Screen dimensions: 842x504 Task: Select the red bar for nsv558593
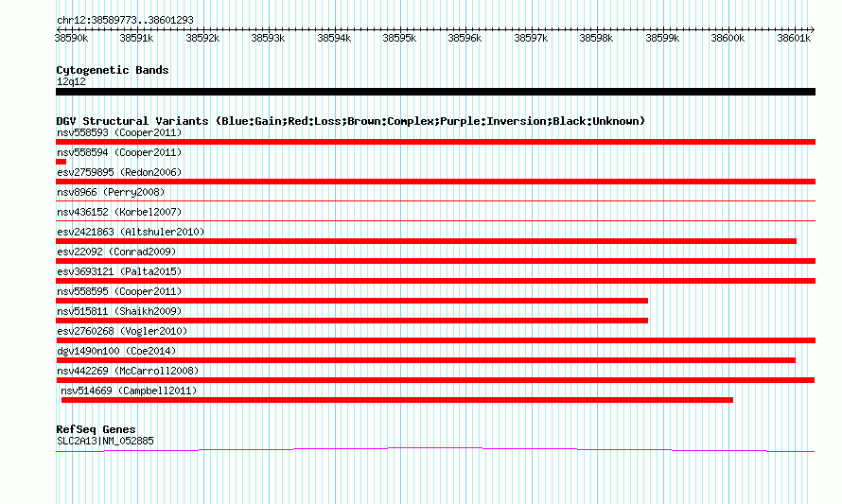pyautogui.click(x=435, y=142)
